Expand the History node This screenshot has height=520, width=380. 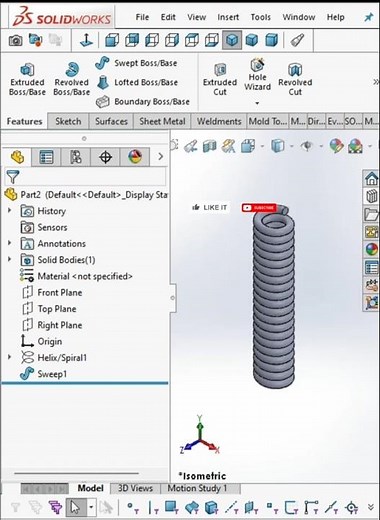point(10,210)
